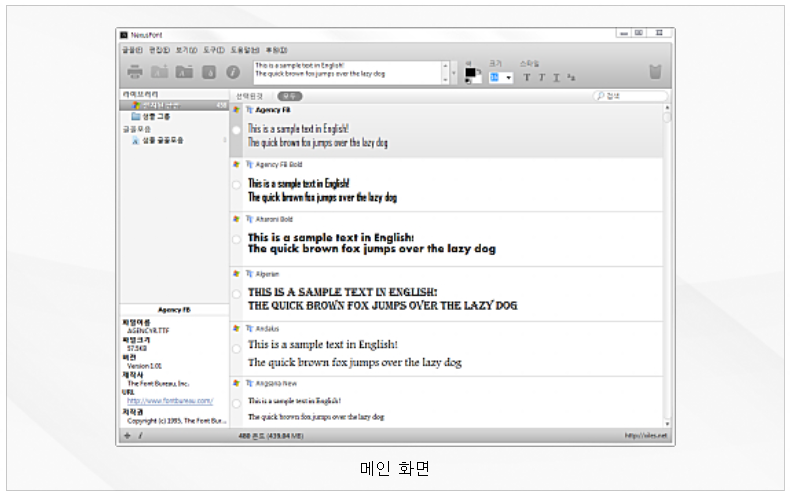
Task: Select the radio circle for Agency FB Bold
Action: click(236, 185)
